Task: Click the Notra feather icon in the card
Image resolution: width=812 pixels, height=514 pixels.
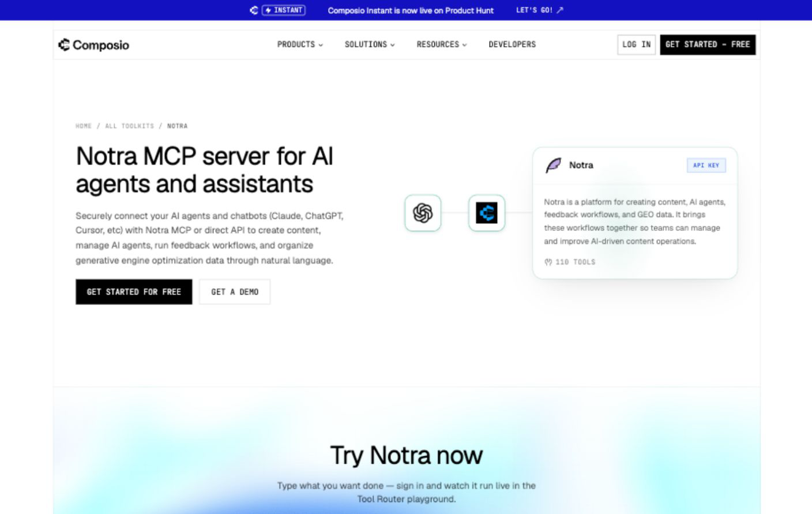Action: pos(553,166)
